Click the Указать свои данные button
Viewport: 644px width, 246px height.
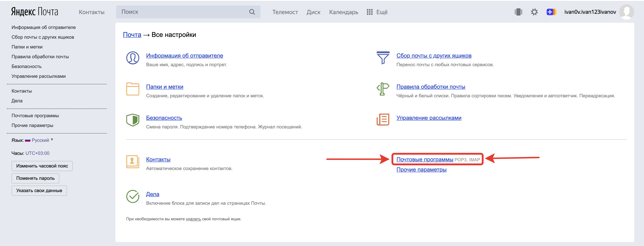point(39,190)
